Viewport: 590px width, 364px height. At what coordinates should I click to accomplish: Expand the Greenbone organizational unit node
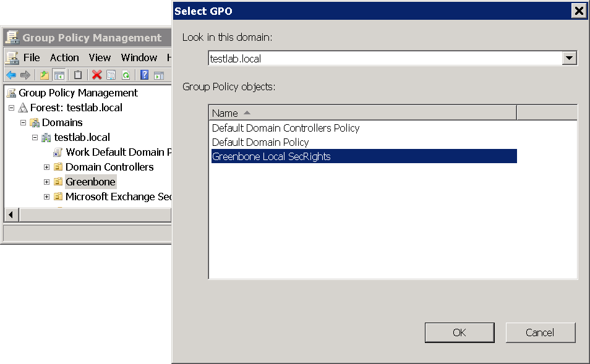coord(46,182)
